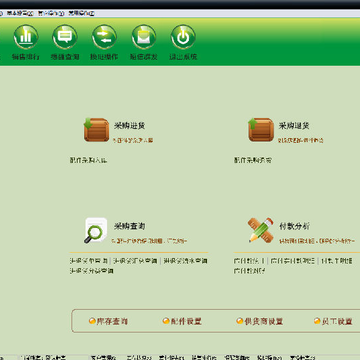Click the orange bullet beside 配件设置

pos(166,321)
